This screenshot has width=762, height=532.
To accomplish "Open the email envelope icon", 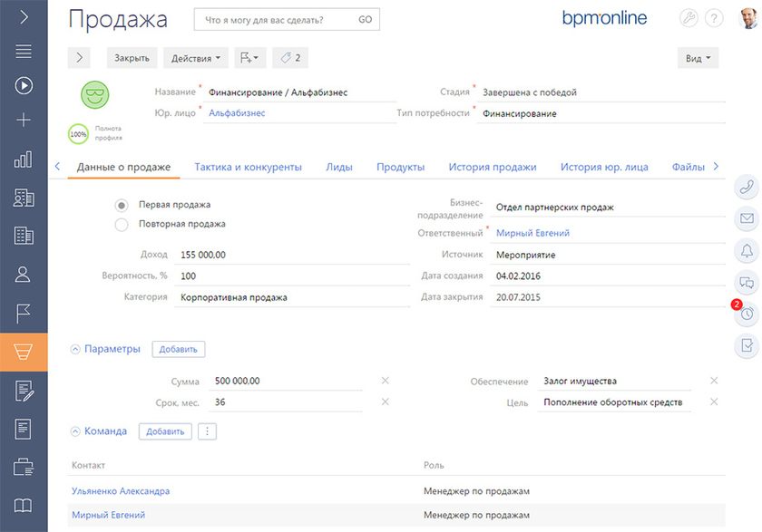I will point(747,218).
